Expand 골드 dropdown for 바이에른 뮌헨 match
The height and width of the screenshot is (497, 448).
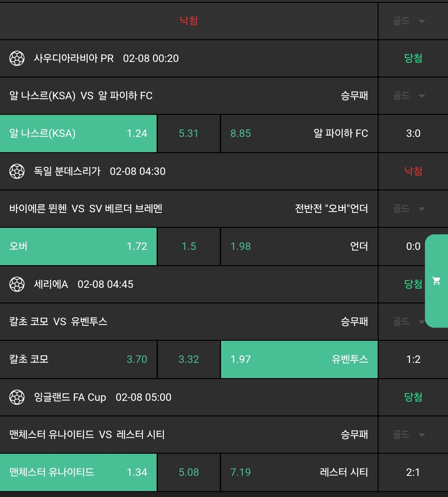pyautogui.click(x=409, y=209)
